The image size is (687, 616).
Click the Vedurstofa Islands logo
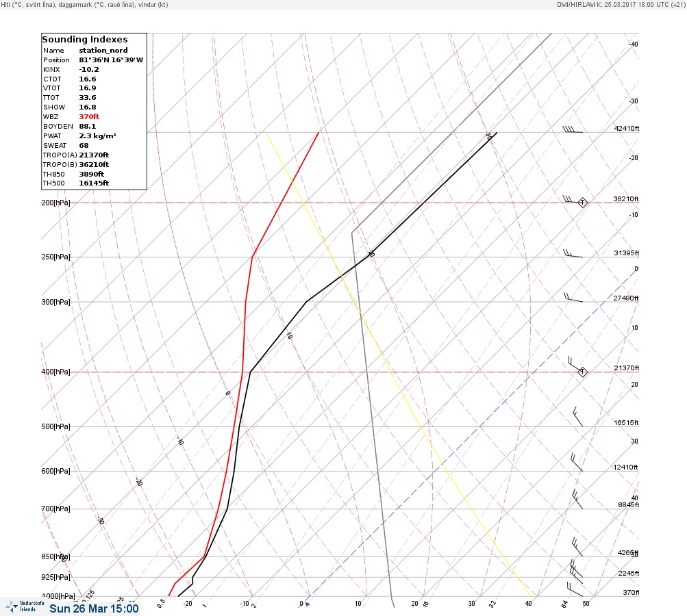point(25,606)
